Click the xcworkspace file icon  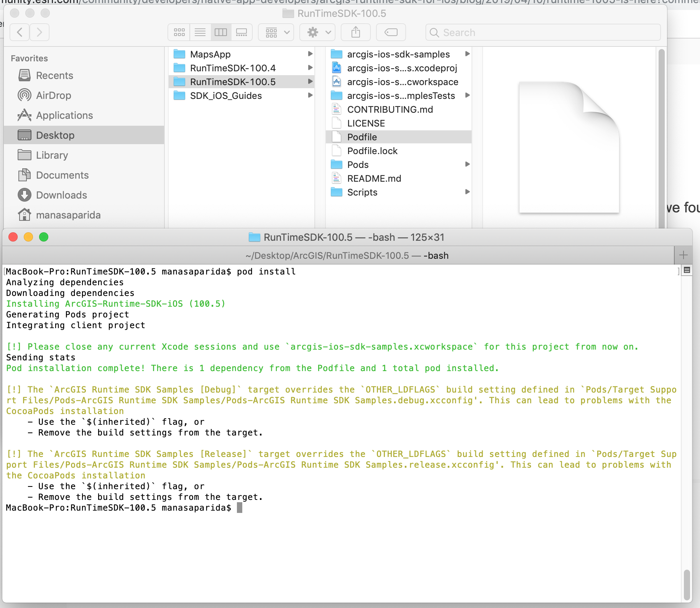tap(337, 82)
